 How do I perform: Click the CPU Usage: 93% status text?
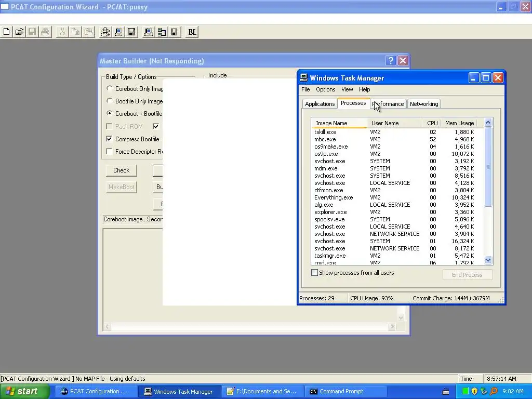[371, 298]
